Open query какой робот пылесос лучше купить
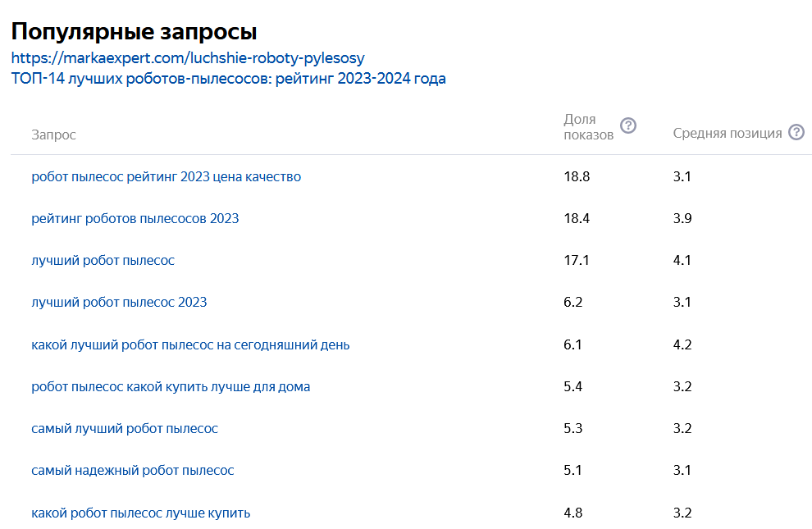The height and width of the screenshot is (529, 812). (140, 513)
